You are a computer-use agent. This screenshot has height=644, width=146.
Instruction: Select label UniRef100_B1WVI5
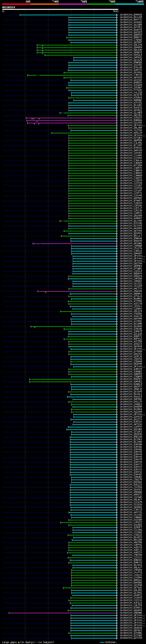tap(131, 30)
